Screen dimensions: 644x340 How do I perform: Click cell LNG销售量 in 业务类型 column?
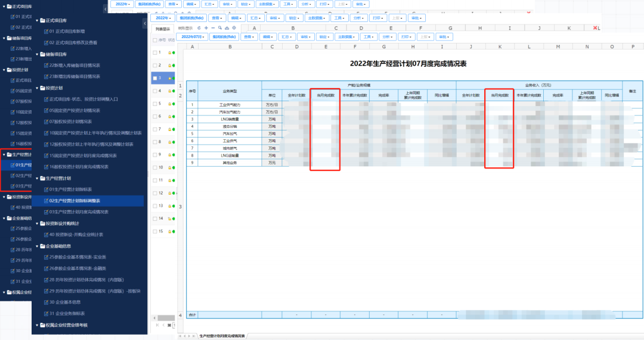click(230, 119)
